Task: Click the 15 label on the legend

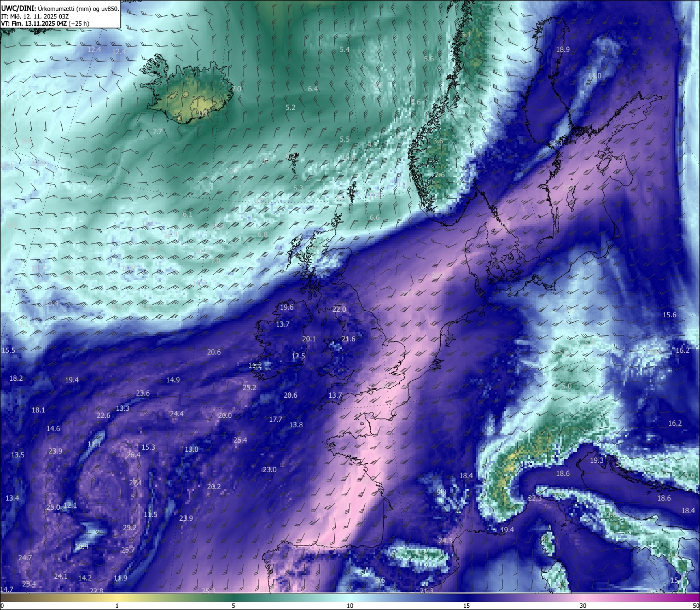Action: pyautogui.click(x=466, y=606)
